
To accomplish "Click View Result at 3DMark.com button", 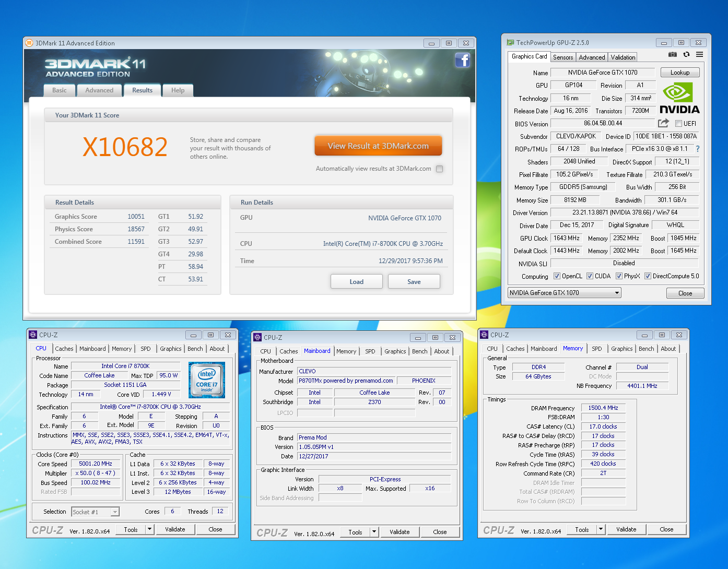I will (x=378, y=146).
